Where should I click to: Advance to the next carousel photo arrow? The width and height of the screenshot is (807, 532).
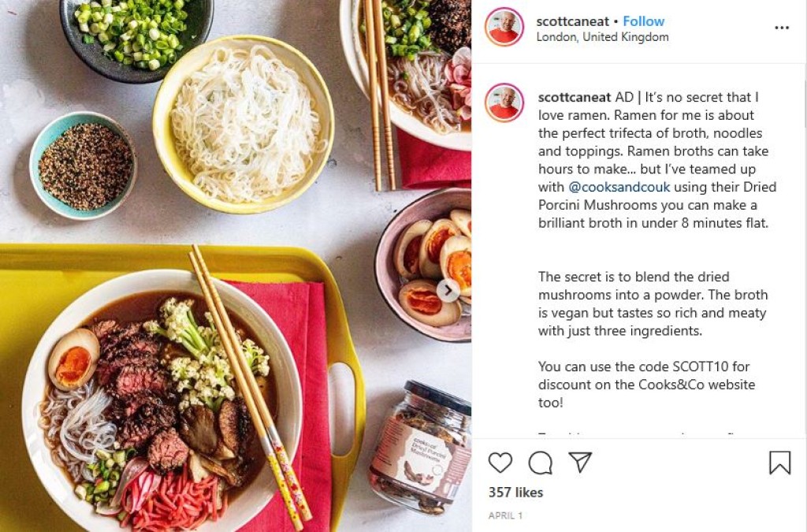tap(448, 291)
